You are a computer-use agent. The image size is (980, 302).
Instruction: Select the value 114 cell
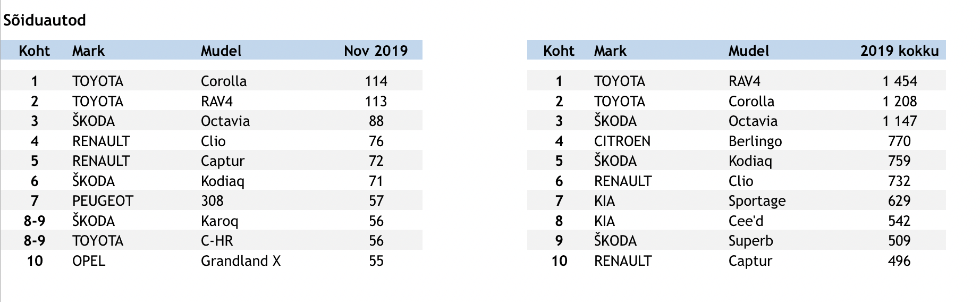coord(376,81)
